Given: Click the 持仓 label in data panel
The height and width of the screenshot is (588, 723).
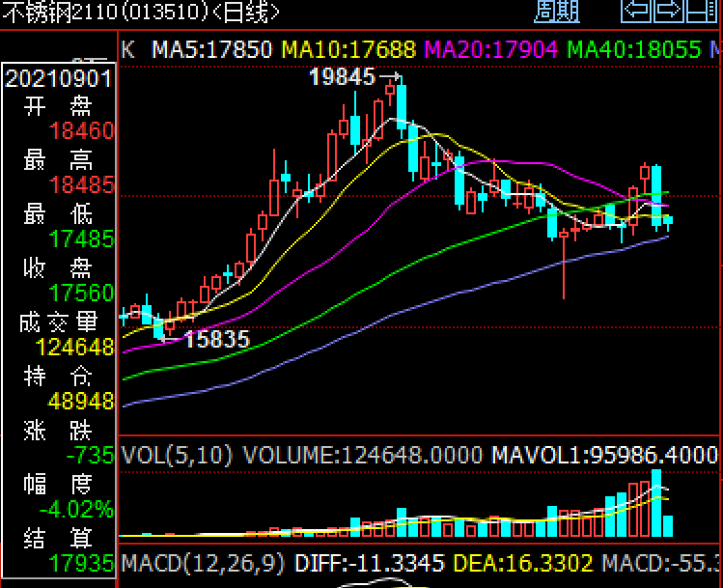Looking at the screenshot, I should [58, 377].
